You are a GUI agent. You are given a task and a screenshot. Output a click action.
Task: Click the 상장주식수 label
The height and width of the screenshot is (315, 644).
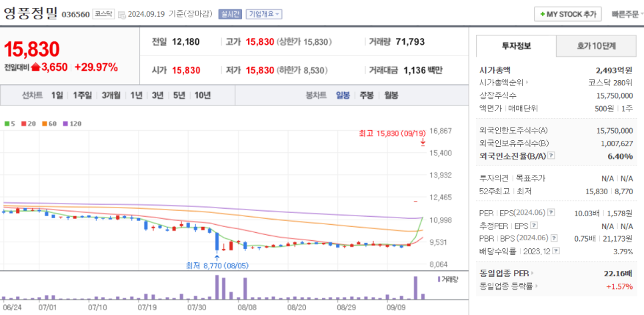pos(498,95)
